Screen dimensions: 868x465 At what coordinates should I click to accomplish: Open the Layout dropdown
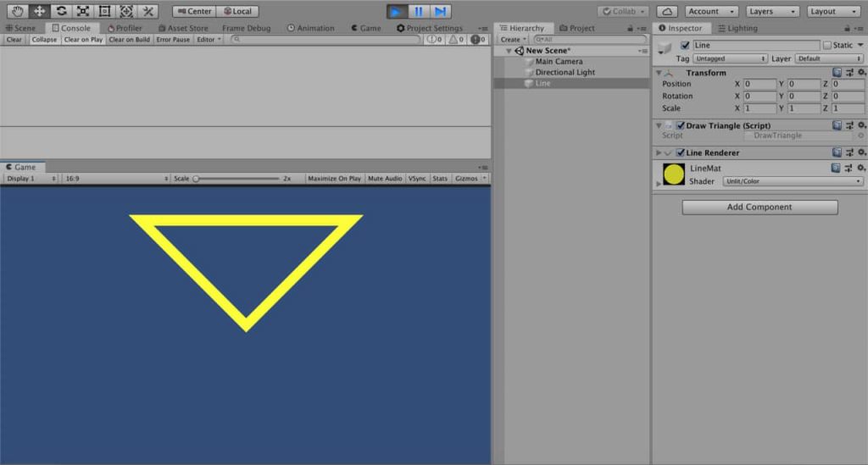pyautogui.click(x=832, y=11)
